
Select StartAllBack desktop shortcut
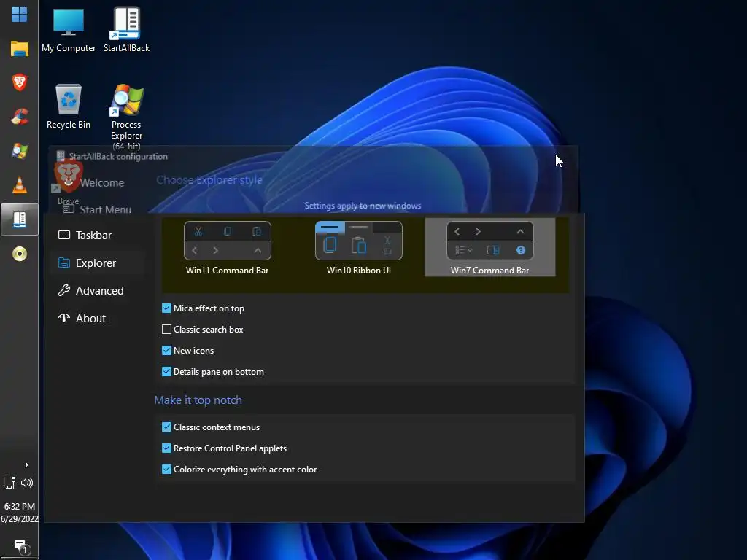click(x=126, y=29)
